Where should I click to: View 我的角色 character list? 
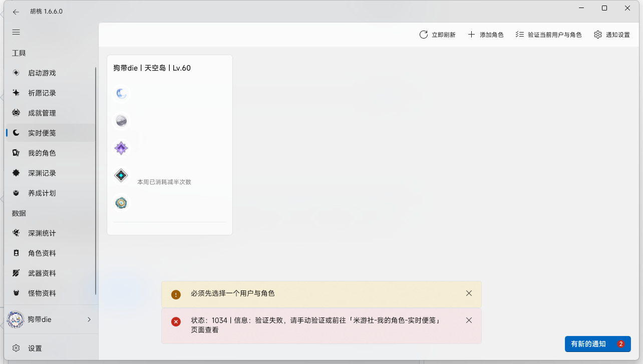[43, 153]
